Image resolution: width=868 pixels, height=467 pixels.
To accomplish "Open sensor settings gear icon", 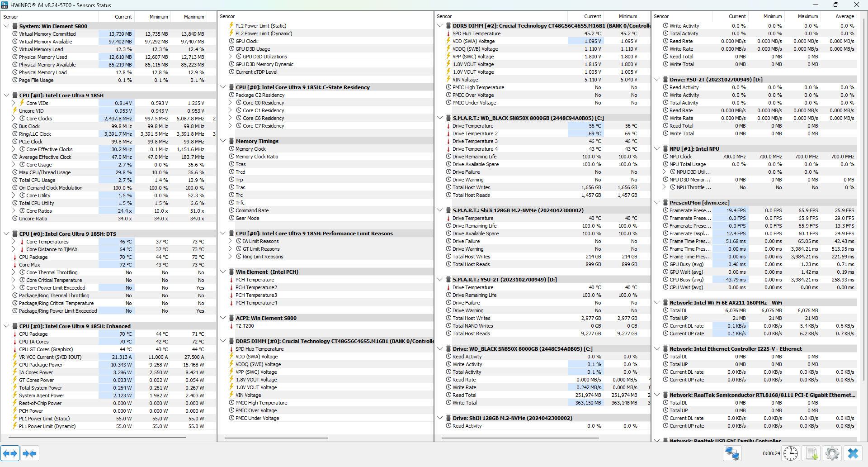I will coord(832,453).
